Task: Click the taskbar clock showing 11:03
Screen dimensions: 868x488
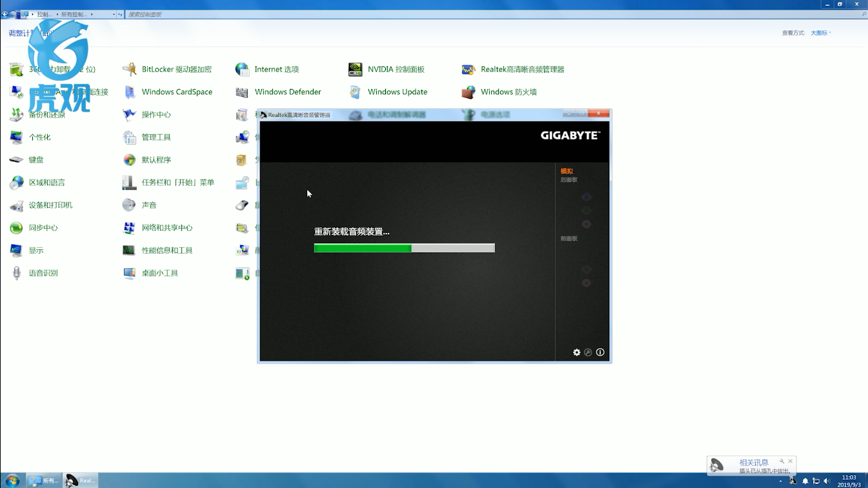Action: [849, 481]
